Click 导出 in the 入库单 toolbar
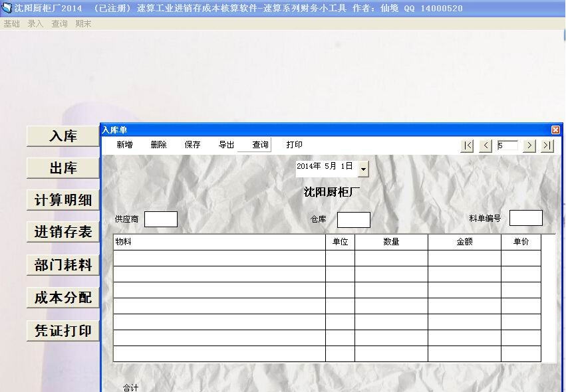Screen dimensions: 566x392 point(226,145)
